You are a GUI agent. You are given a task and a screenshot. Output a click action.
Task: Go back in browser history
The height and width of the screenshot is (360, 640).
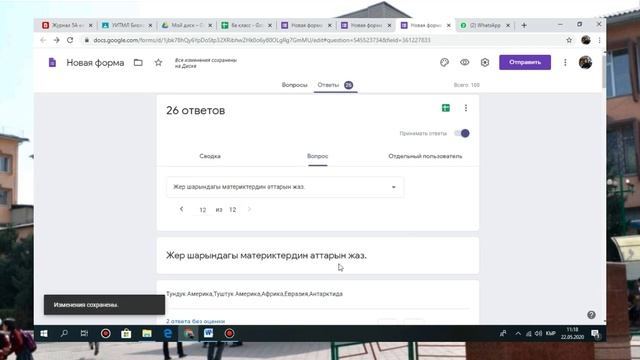point(43,40)
